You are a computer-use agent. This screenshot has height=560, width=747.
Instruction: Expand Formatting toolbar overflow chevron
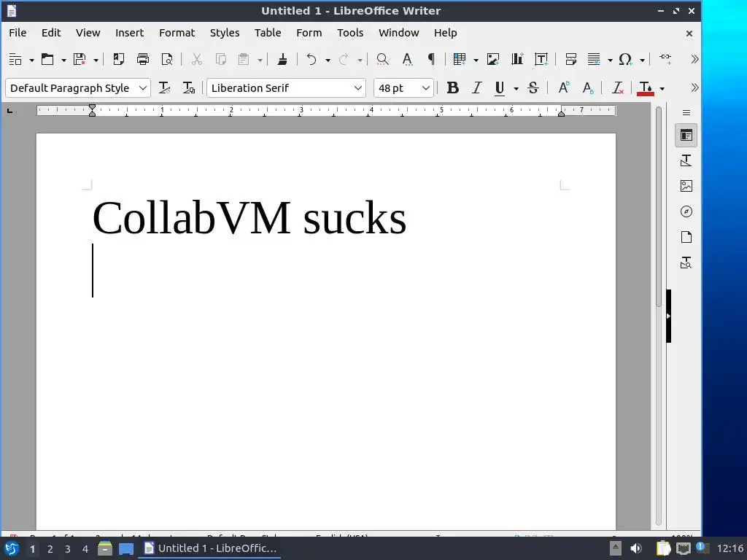point(694,87)
